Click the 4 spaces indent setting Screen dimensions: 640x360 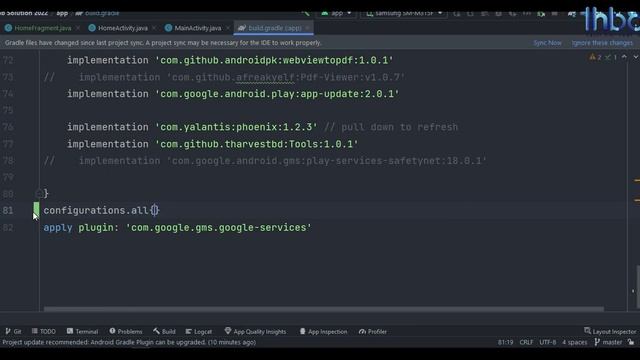574,342
